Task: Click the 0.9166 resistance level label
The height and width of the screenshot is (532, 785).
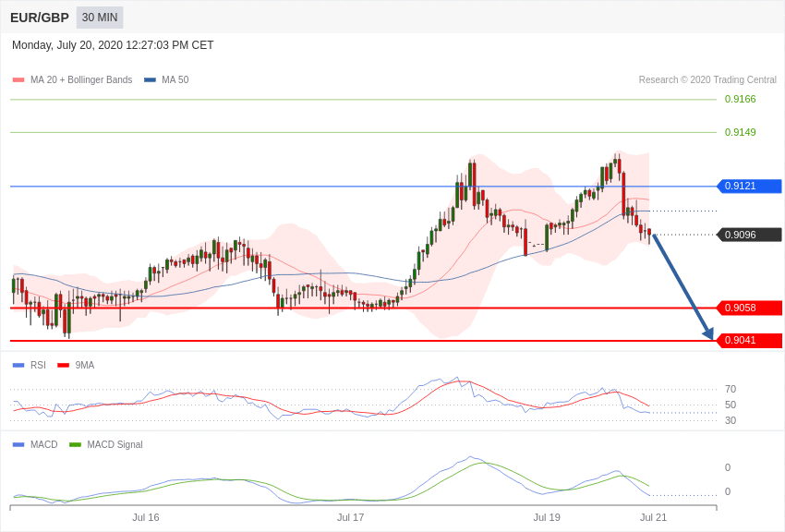Action: pyautogui.click(x=740, y=99)
